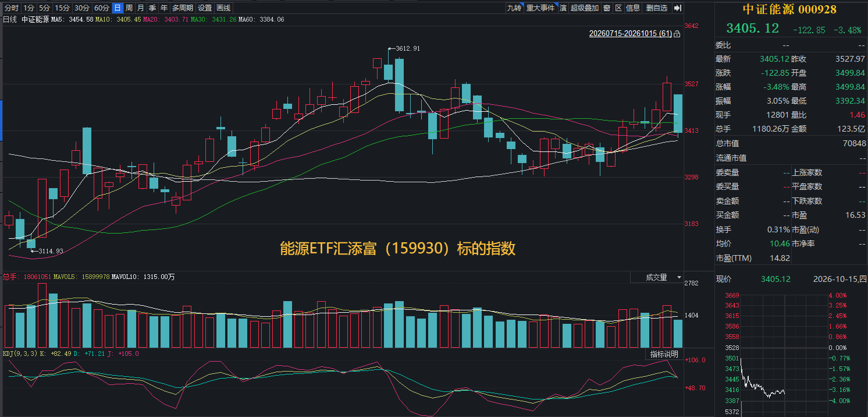Click the 市盈(TTM) 14.82 value row
Viewport: 868px width, 417px height.
click(753, 258)
